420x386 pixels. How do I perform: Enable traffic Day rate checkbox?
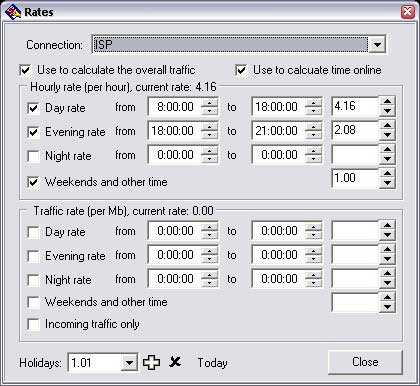pos(33,232)
